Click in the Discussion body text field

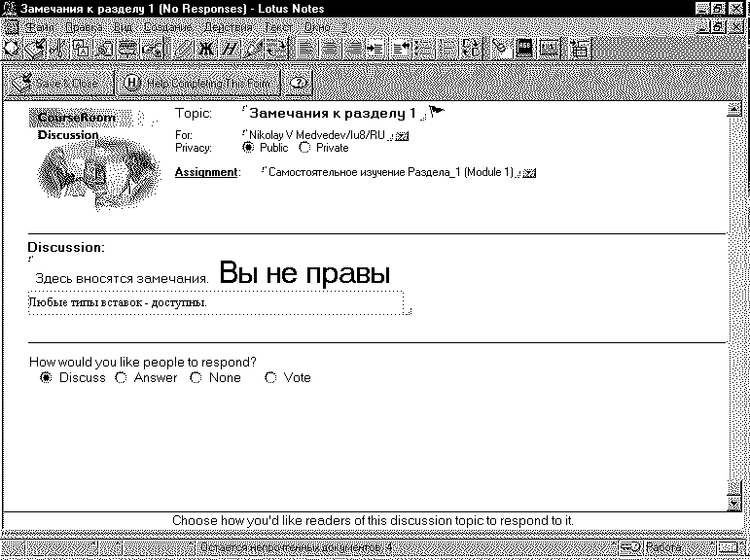coord(214,302)
